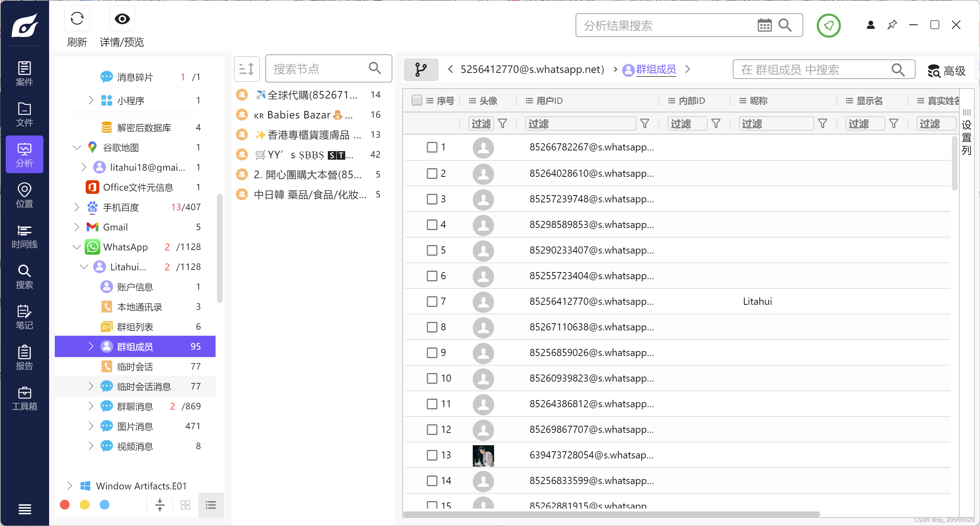Viewport: 980px width, 526px height.
Task: Expand the litahui18@gmai... tree node
Action: (x=84, y=168)
